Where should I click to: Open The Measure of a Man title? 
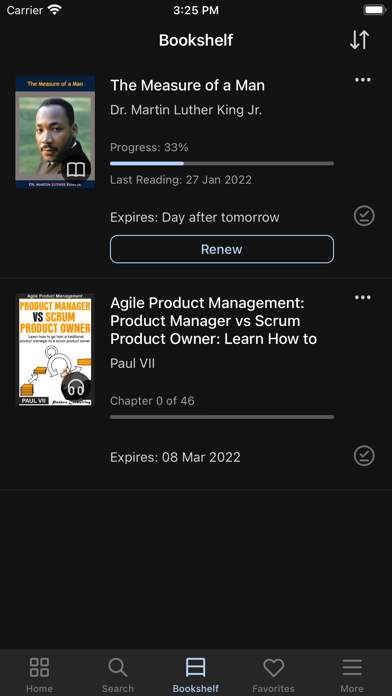(x=187, y=85)
